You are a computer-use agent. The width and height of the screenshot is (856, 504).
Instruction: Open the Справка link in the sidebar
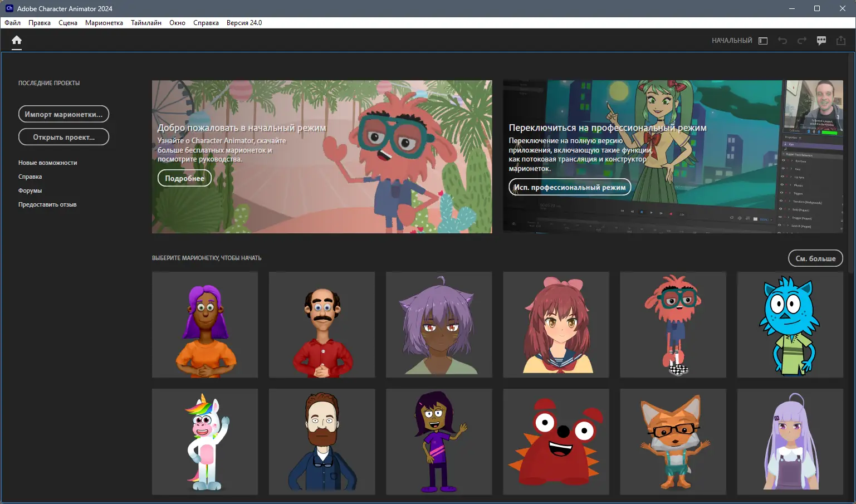(30, 177)
